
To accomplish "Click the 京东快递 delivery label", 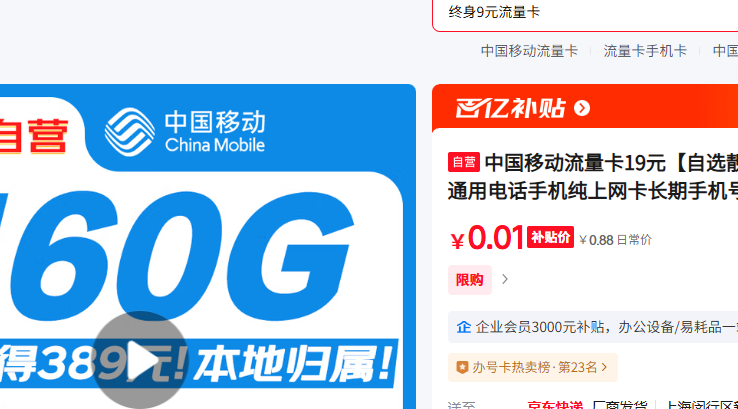I will click(x=555, y=405).
